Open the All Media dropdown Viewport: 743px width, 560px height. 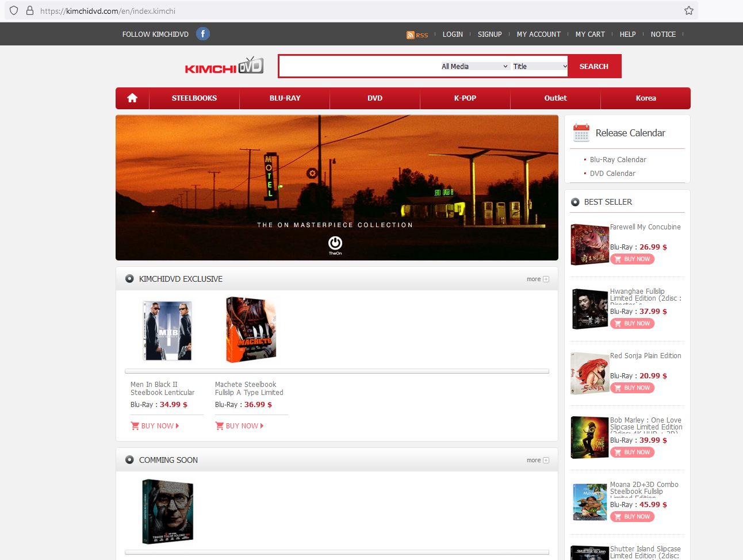pyautogui.click(x=475, y=67)
